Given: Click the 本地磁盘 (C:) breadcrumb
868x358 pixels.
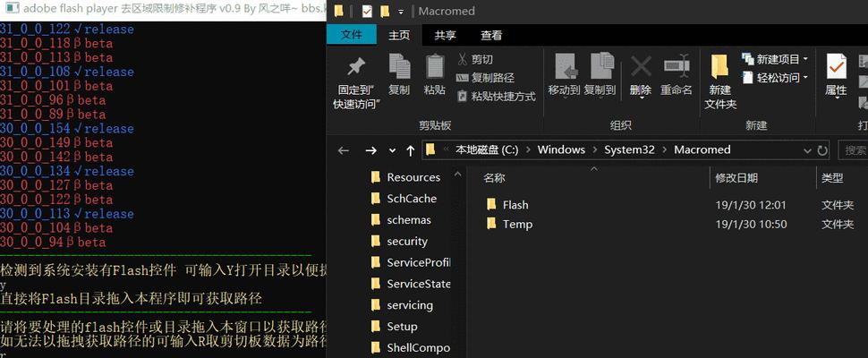Looking at the screenshot, I should (x=487, y=150).
